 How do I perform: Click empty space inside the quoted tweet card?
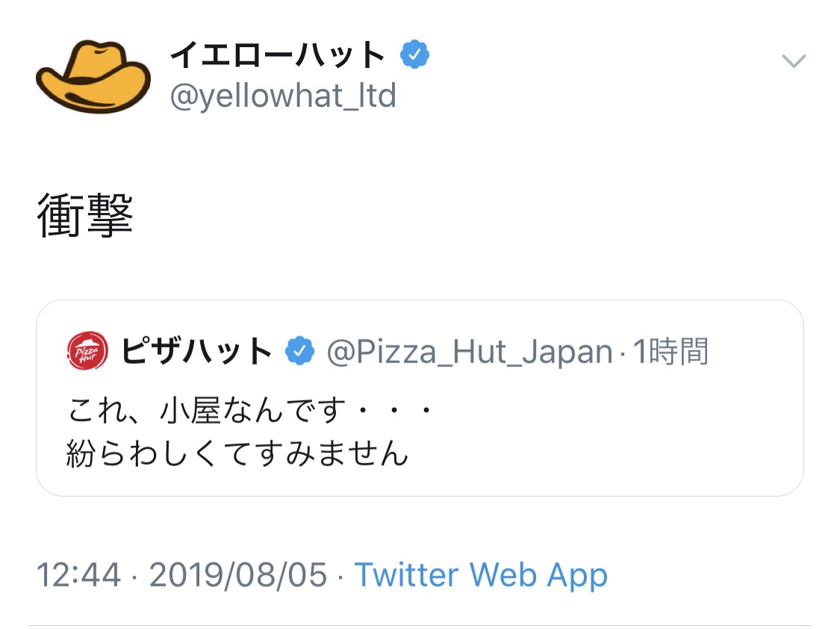(x=635, y=441)
